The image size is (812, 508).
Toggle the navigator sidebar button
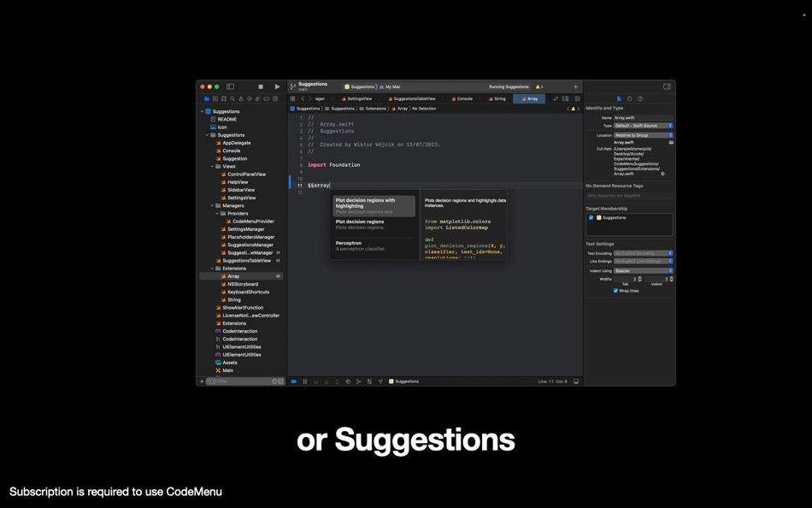231,86
